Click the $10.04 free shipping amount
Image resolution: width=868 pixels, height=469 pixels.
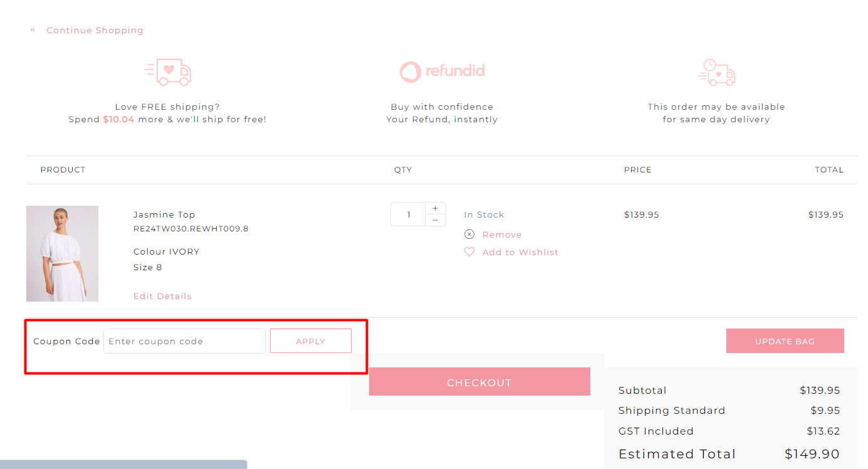[x=118, y=119]
